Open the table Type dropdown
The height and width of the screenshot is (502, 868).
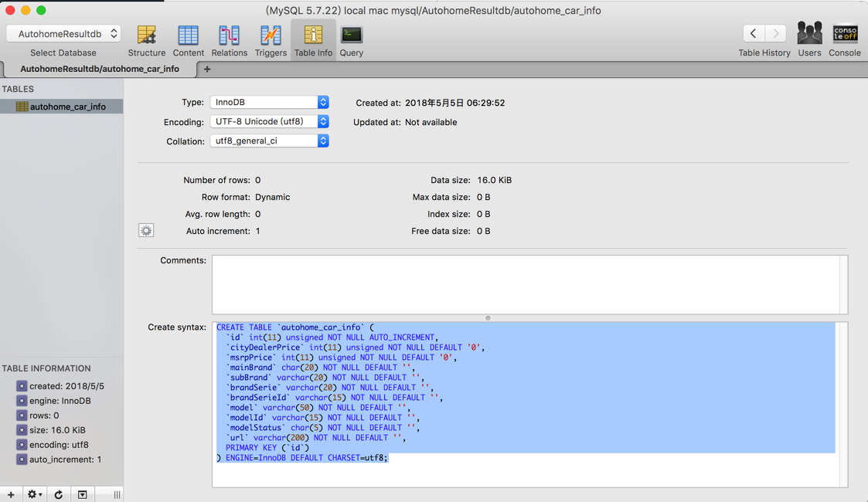[x=269, y=102]
